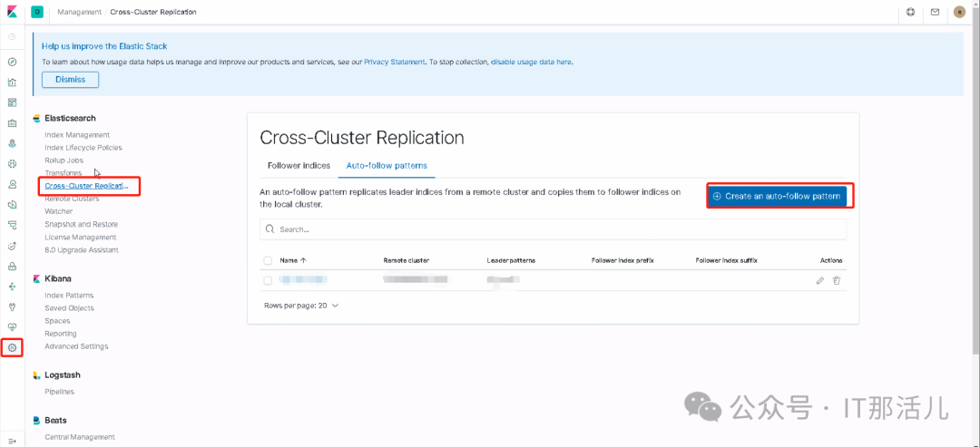
Task: Click the Kibana logo in the header
Action: 12,12
